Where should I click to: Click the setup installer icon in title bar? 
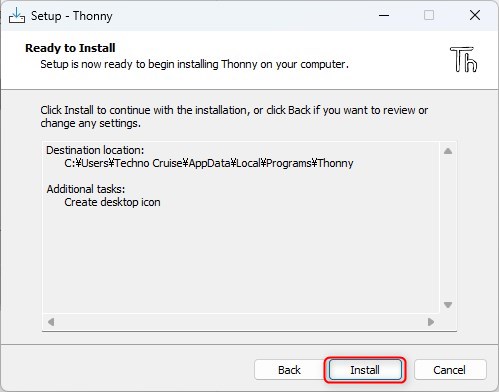click(17, 15)
